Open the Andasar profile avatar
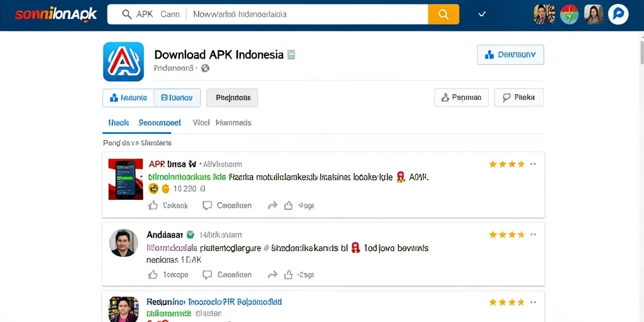Screen dimensions: 644x322 pyautogui.click(x=124, y=243)
